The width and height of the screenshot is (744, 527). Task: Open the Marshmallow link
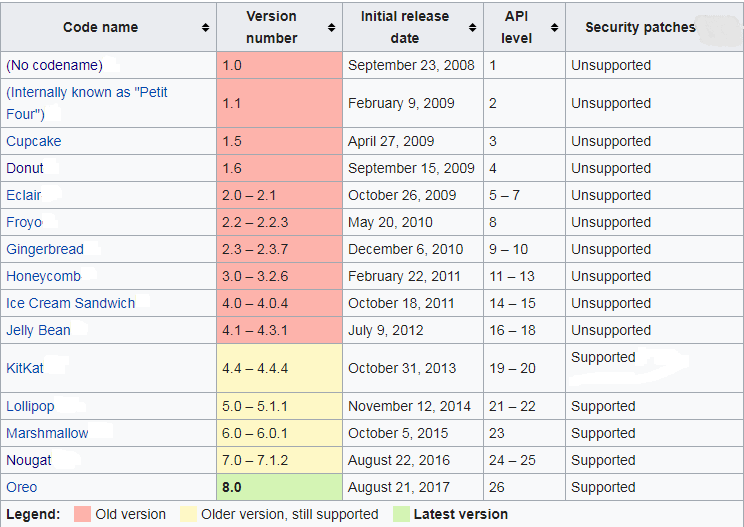point(47,433)
